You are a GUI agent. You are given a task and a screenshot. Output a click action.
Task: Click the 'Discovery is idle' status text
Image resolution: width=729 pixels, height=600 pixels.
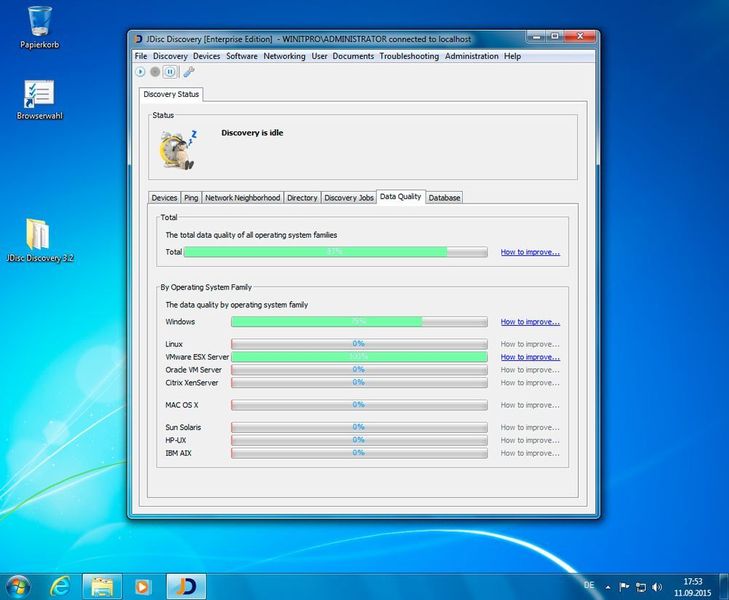[252, 133]
